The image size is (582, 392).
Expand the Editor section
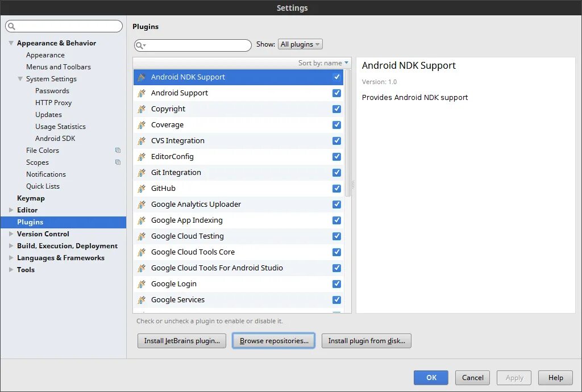pyautogui.click(x=11, y=210)
